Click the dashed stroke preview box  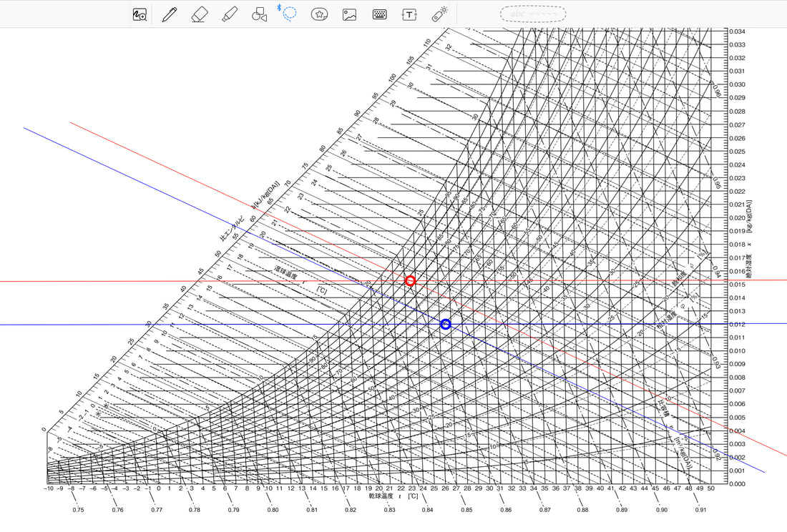coord(533,14)
